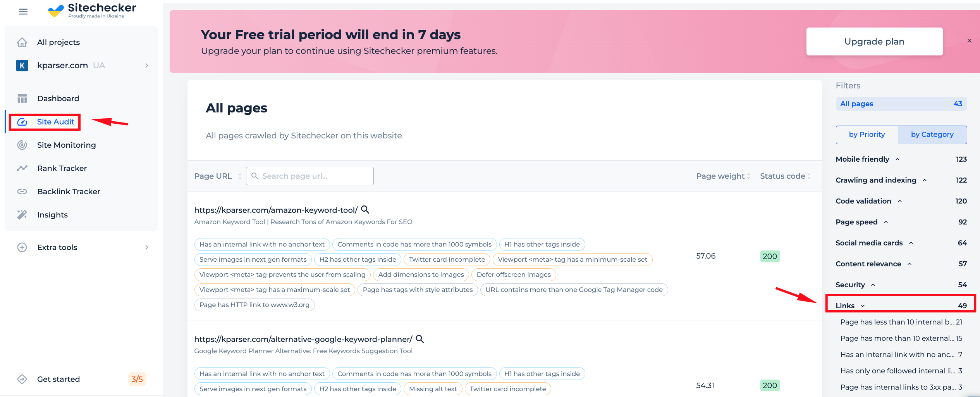Select the All pages filter
Screen dimensions: 980x397
click(901, 104)
